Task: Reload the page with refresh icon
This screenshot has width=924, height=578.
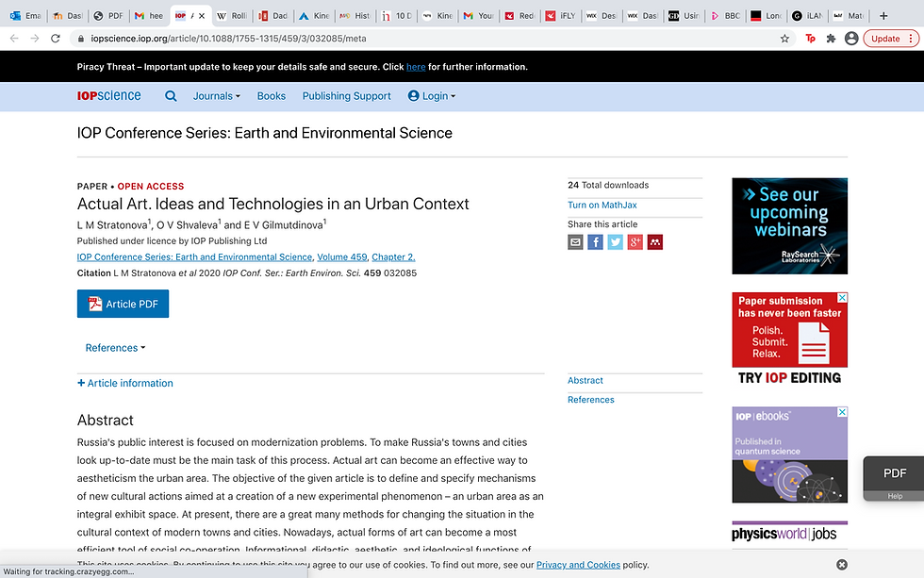Action: point(56,39)
